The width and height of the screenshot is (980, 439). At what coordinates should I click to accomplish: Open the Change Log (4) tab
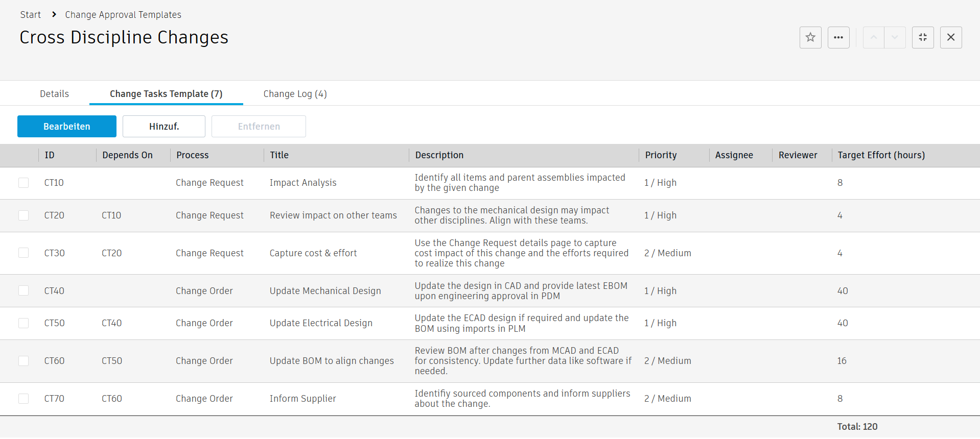pos(295,94)
